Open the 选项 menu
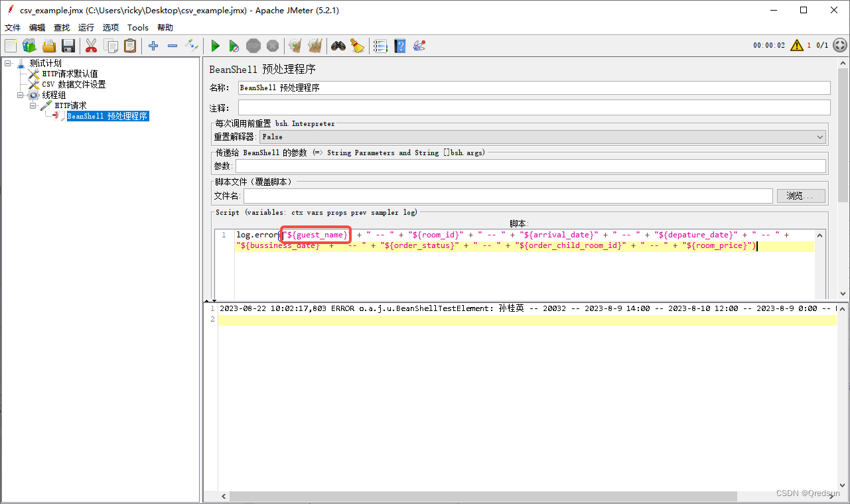The height and width of the screenshot is (504, 850). coord(111,27)
